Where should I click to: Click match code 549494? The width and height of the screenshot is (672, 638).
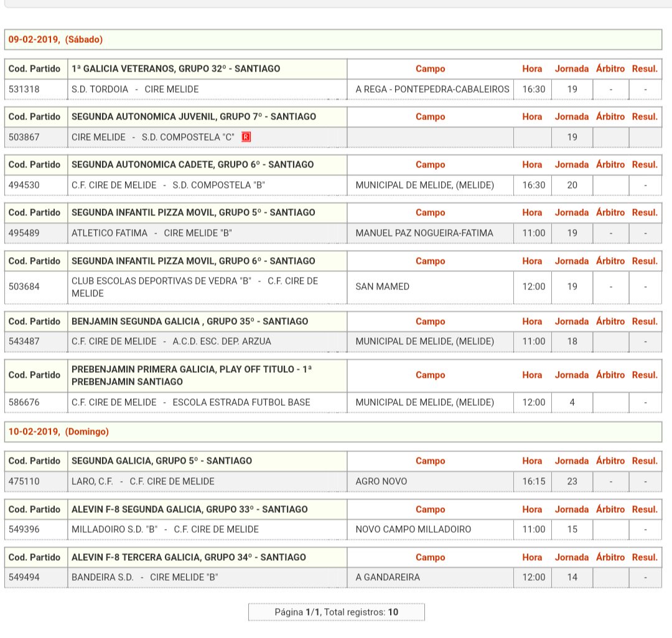coord(24,577)
